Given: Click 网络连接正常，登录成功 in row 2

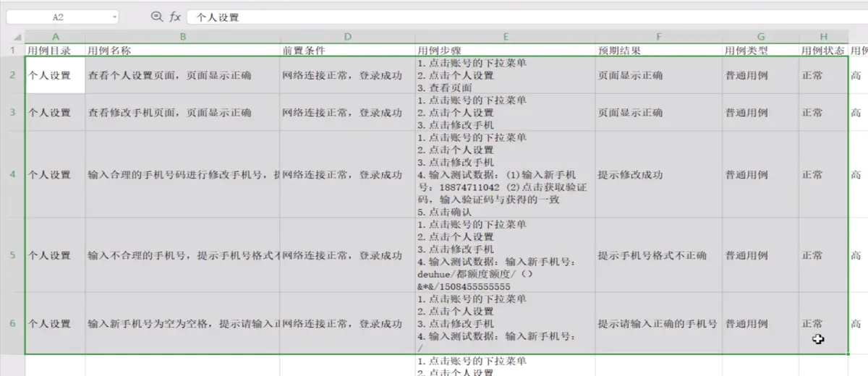Looking at the screenshot, I should [x=348, y=75].
